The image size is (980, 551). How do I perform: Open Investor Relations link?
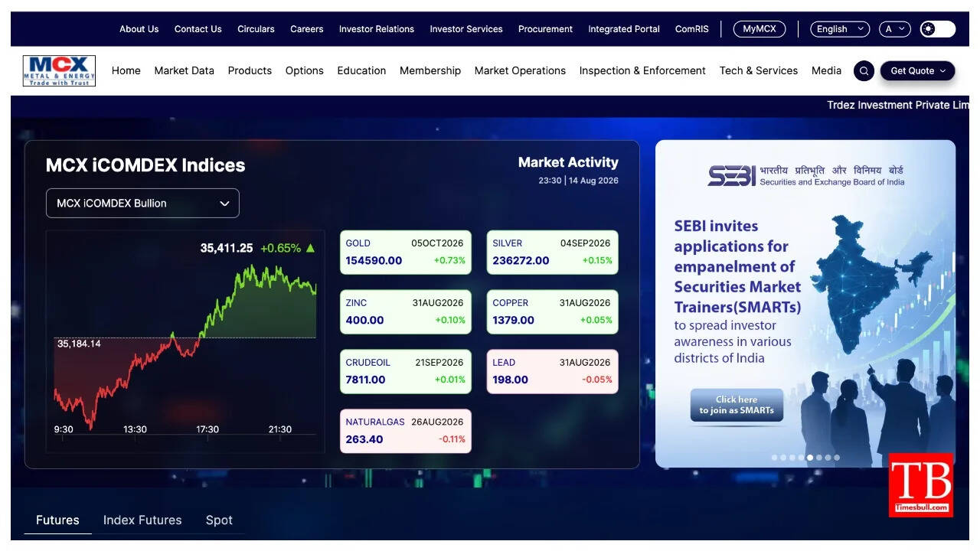tap(377, 29)
